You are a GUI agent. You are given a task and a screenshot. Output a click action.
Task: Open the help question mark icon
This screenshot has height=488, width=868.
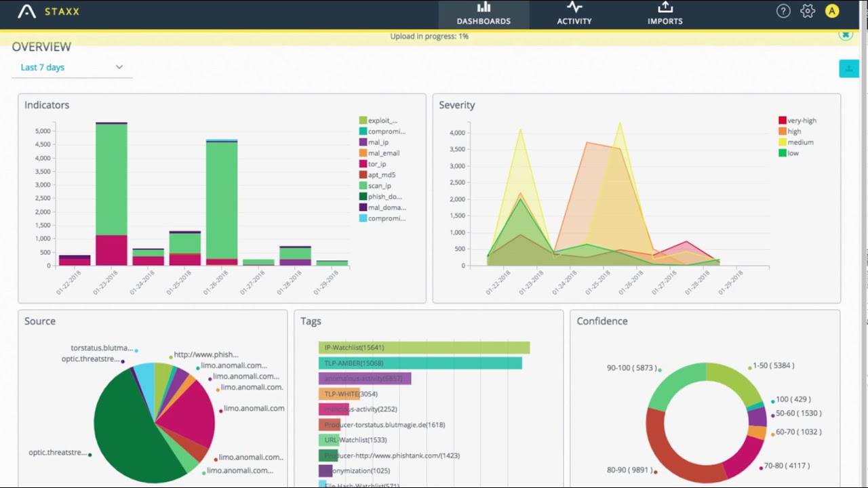(783, 11)
